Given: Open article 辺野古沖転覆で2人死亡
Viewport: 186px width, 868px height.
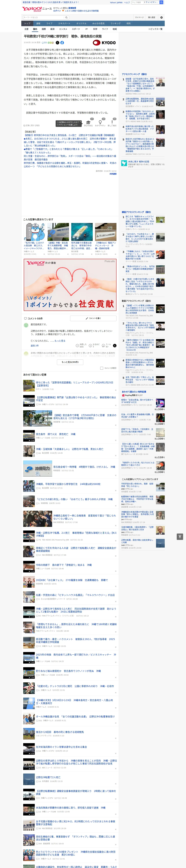Looking at the screenshot, I should [48, 777].
